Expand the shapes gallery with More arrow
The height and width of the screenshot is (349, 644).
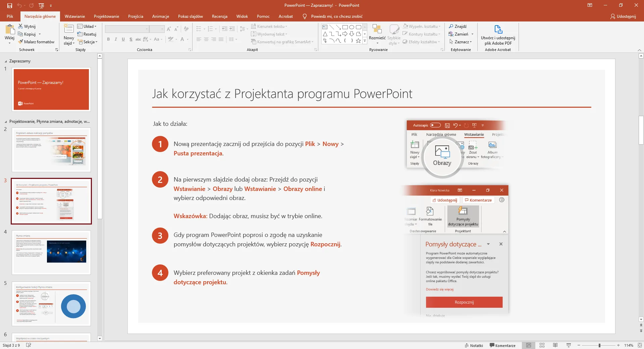365,41
